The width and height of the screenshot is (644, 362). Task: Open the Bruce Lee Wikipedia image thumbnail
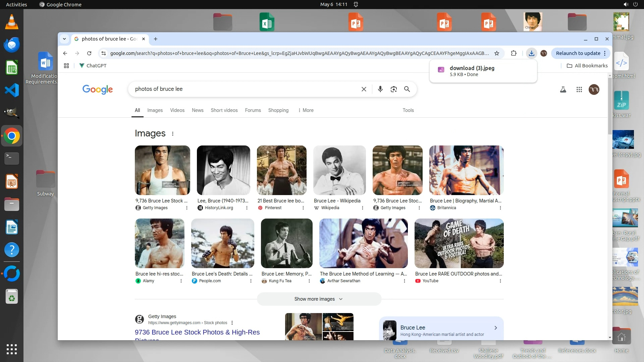[339, 170]
